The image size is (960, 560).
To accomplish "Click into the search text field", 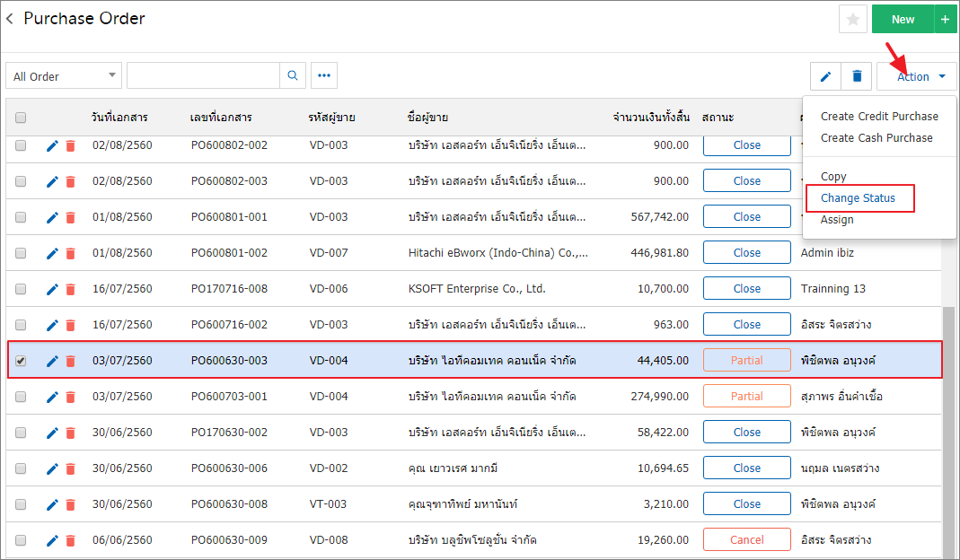I will tap(203, 75).
